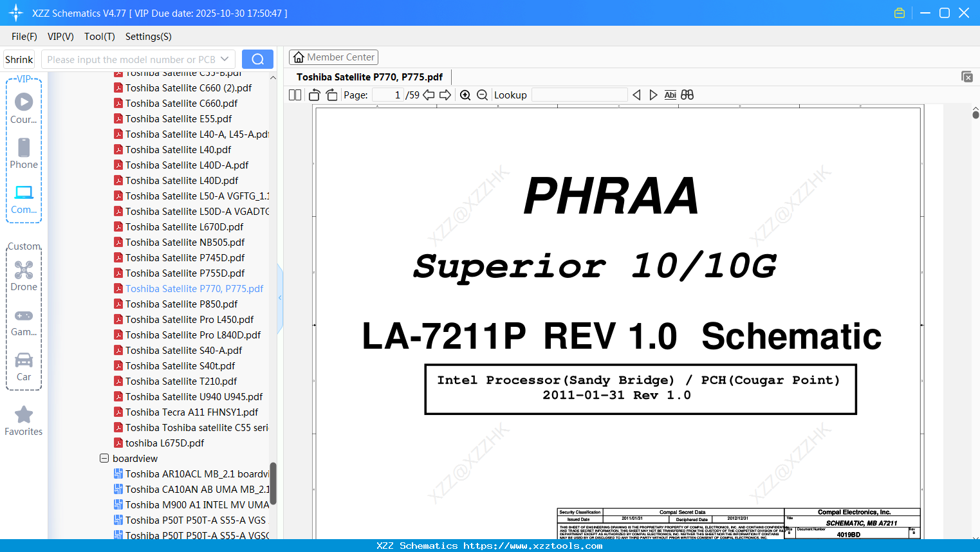Screen dimensions: 980x552
Task: Open Toshiba Satellite Pro L840D.pdf
Action: pyautogui.click(x=193, y=335)
